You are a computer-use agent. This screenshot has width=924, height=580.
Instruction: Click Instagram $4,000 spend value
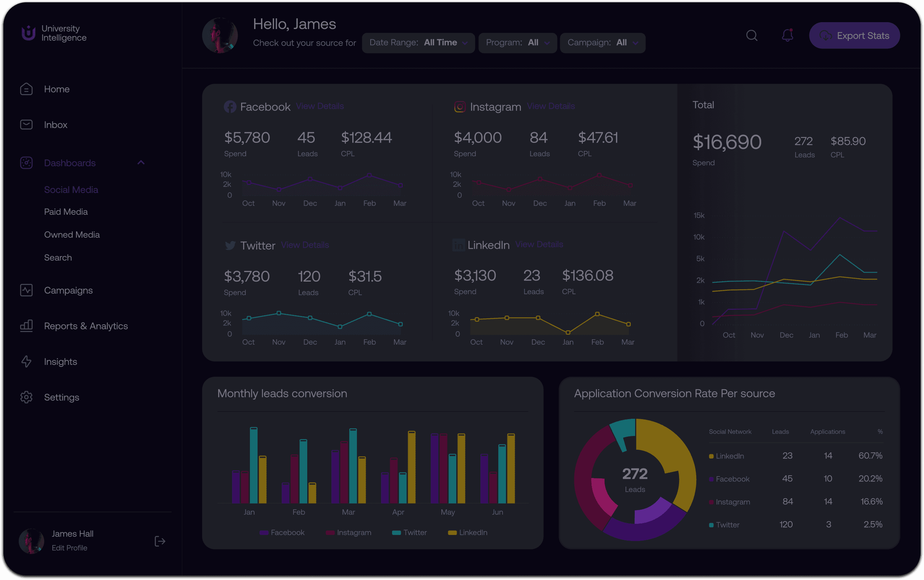click(477, 138)
